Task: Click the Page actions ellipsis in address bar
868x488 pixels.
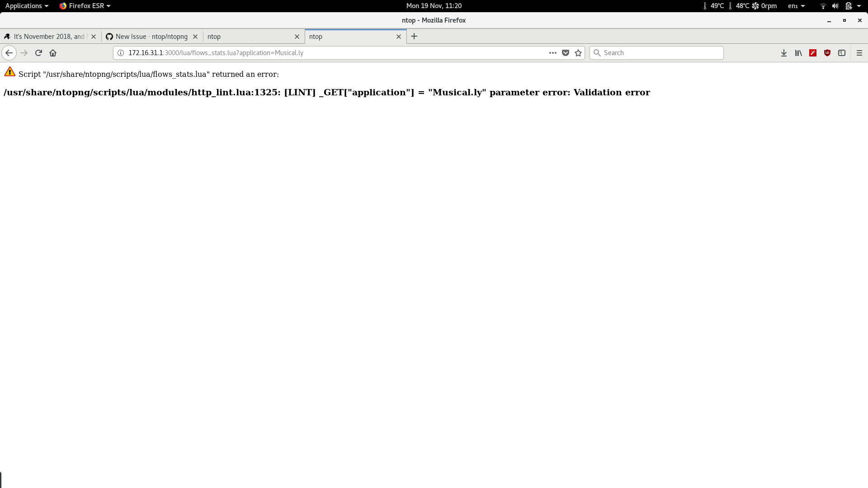Action: pyautogui.click(x=552, y=53)
